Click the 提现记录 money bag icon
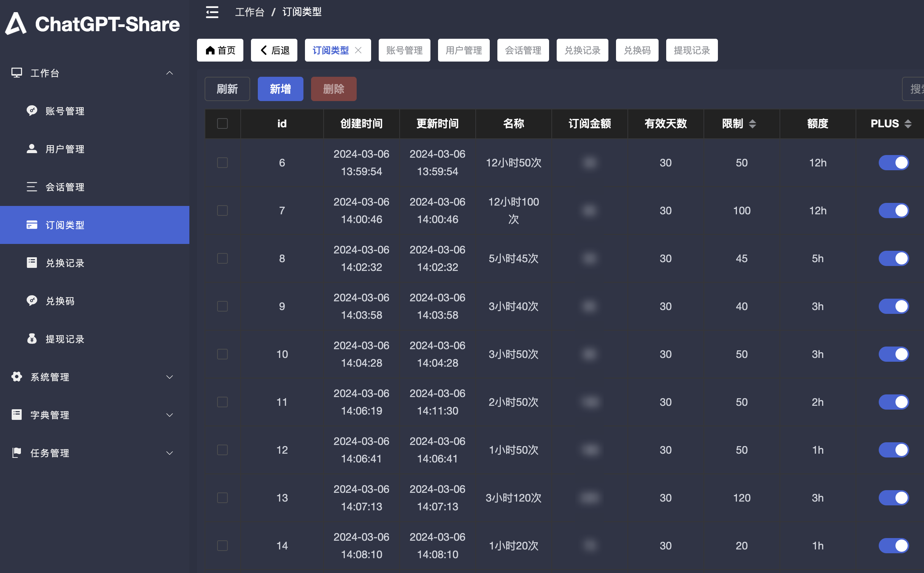Image resolution: width=924 pixels, height=573 pixels. 32,339
